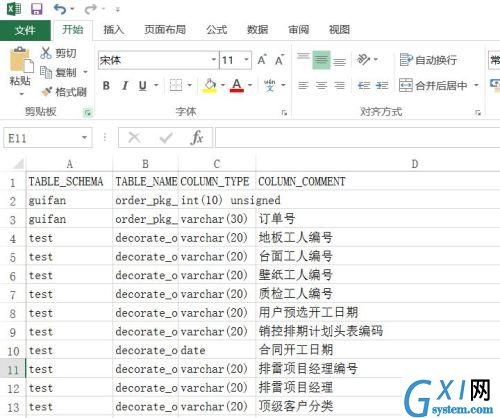Enable wrap text 自动换行
Image resolution: width=500 pixels, height=418 pixels.
[x=428, y=60]
